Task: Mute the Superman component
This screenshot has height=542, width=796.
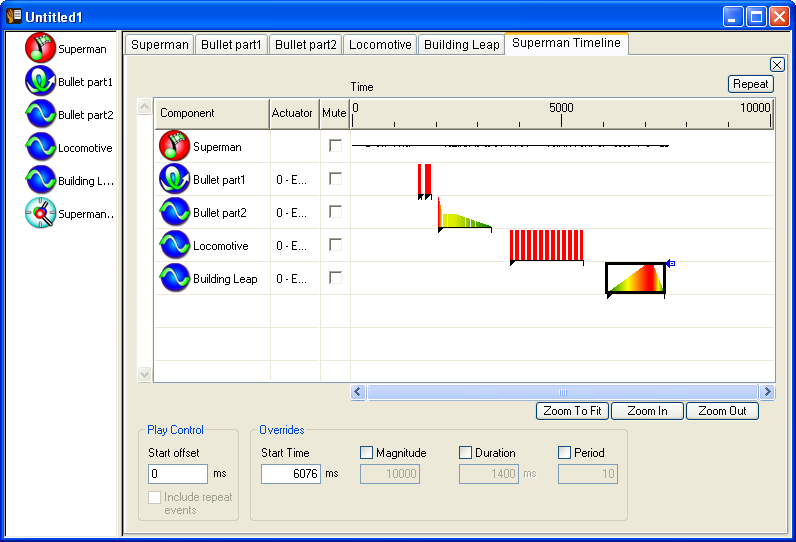Action: (x=336, y=146)
